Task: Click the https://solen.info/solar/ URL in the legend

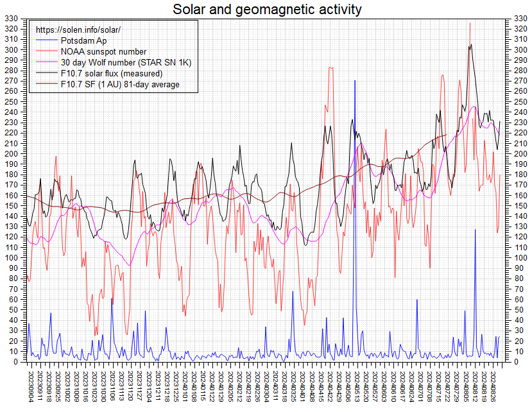Action: coord(78,30)
